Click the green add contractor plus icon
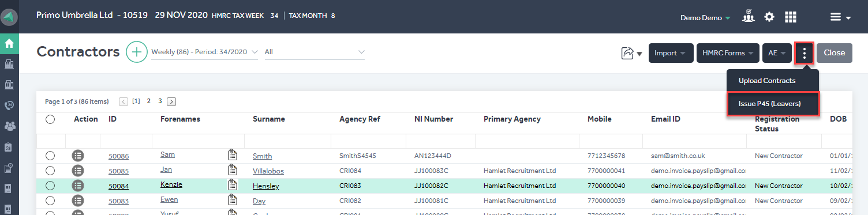This screenshot has height=215, width=868. tap(136, 52)
